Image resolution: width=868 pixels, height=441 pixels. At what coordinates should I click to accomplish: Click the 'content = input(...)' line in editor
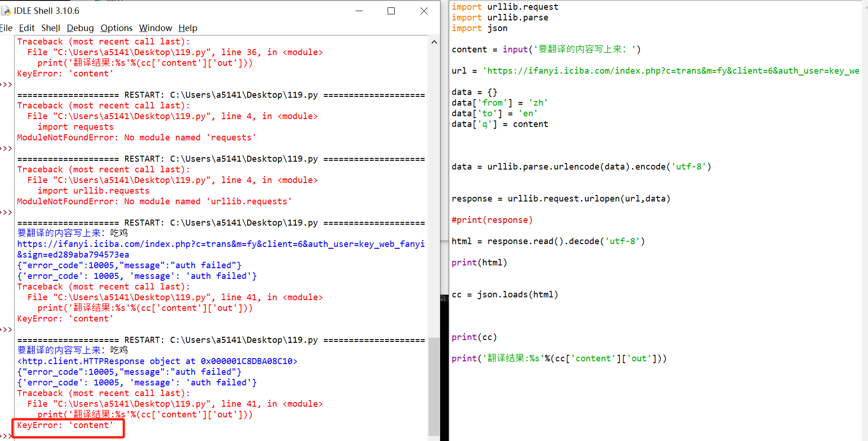click(546, 50)
